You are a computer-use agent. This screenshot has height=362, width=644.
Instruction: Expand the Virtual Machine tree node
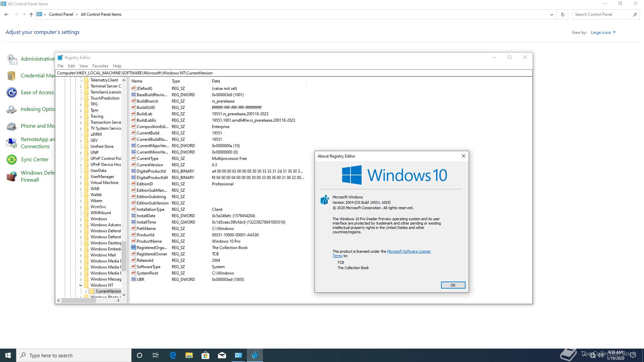tap(81, 183)
